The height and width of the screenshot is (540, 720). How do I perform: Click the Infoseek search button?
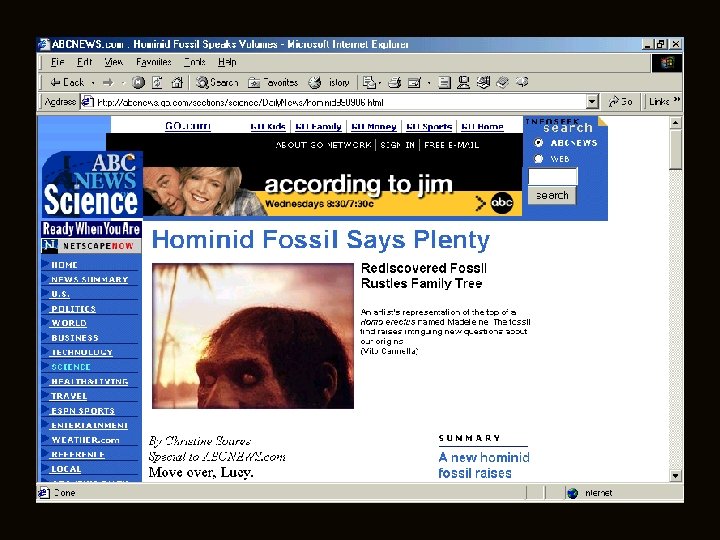pyautogui.click(x=552, y=195)
